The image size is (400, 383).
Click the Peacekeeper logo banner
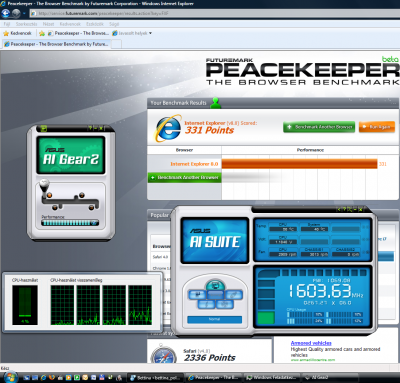[302, 71]
